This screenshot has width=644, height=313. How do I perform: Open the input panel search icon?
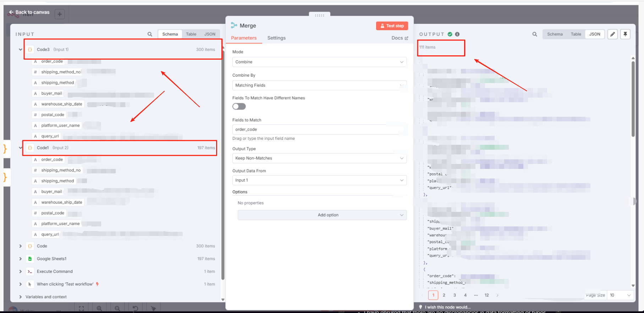(x=150, y=34)
